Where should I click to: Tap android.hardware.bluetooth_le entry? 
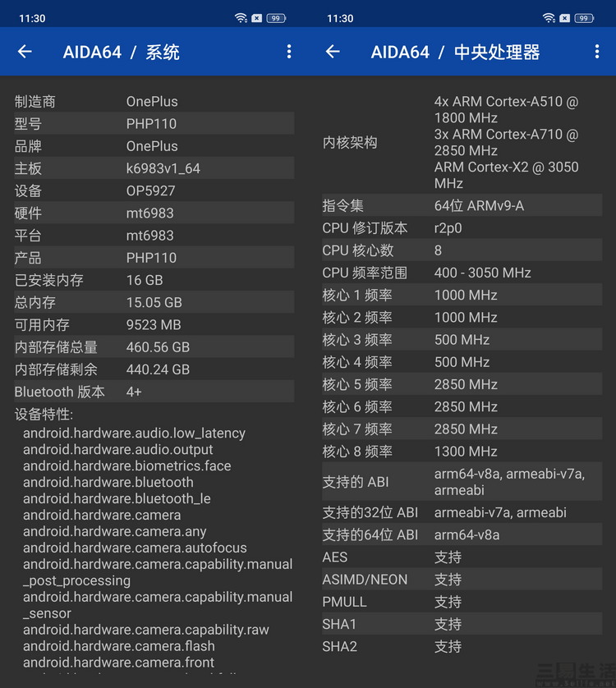point(117,499)
